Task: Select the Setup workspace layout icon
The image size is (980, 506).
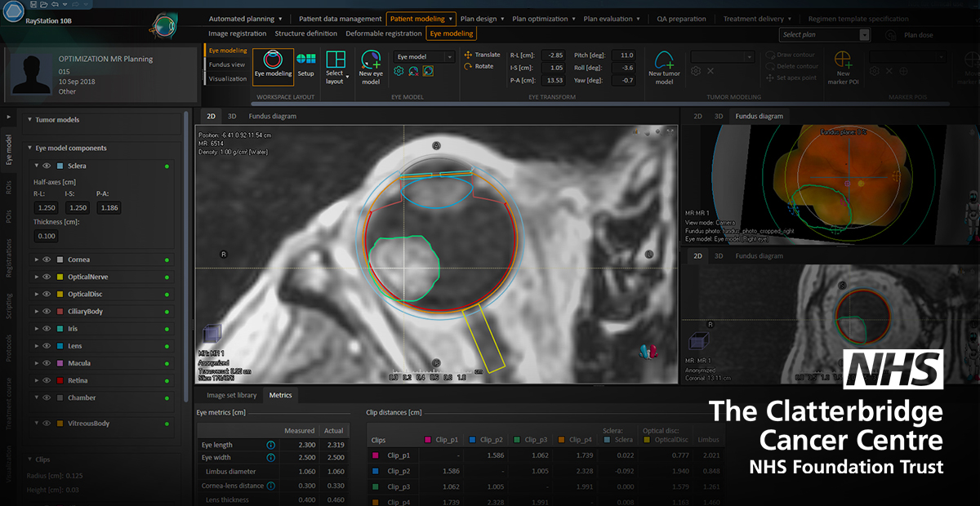Action: pyautogui.click(x=305, y=64)
